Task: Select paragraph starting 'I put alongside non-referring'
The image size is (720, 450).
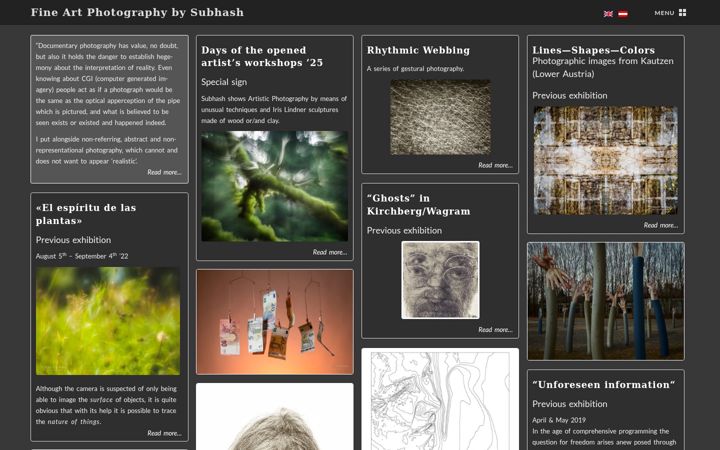Action: 106,150
